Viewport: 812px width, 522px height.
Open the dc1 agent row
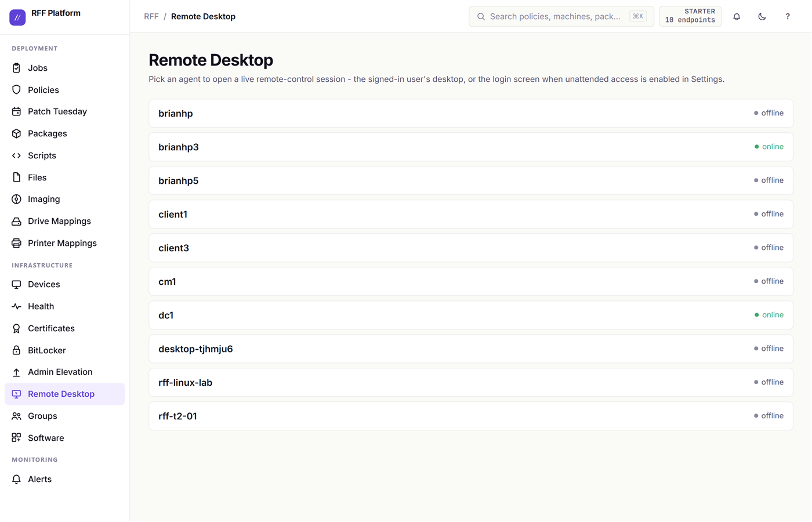click(471, 315)
